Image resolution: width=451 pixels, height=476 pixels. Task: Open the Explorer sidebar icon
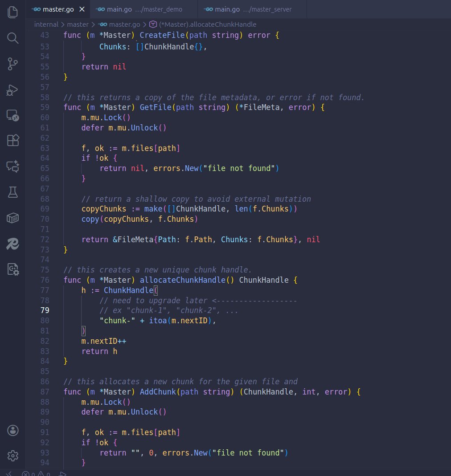pos(12,12)
